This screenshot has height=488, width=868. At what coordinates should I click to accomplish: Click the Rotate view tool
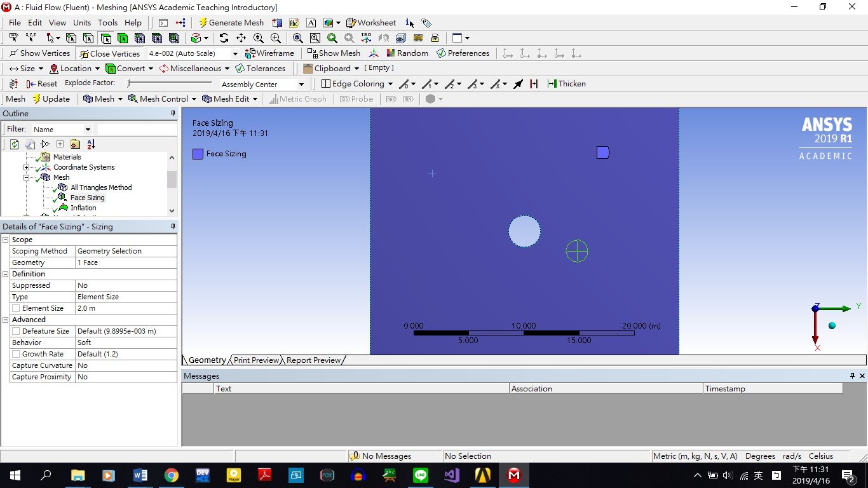[x=224, y=38]
